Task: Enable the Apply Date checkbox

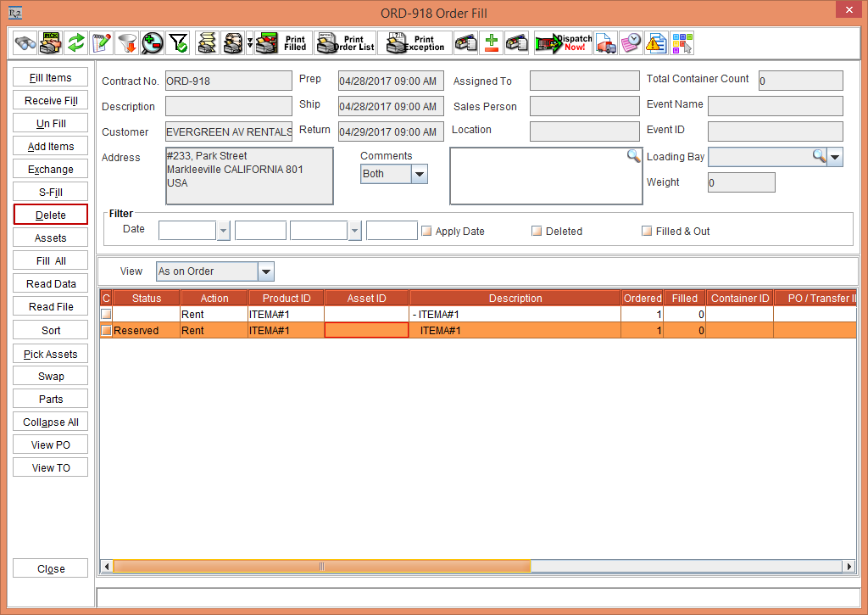Action: coord(427,231)
